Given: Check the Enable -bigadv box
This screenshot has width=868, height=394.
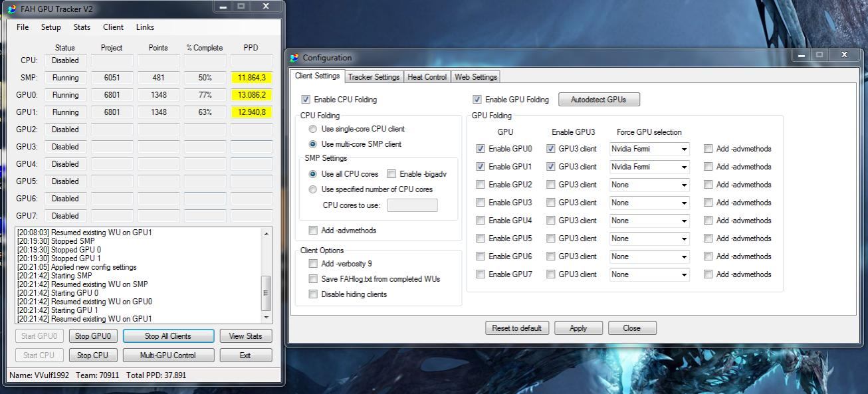Looking at the screenshot, I should (391, 174).
